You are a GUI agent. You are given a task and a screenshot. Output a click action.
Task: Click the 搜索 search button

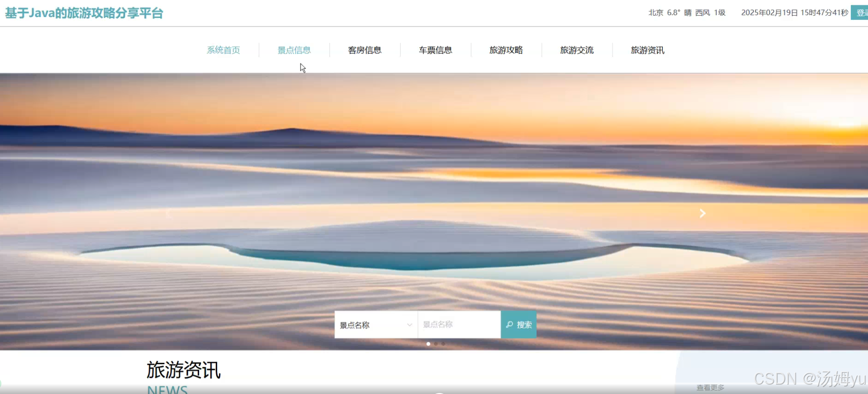(519, 325)
